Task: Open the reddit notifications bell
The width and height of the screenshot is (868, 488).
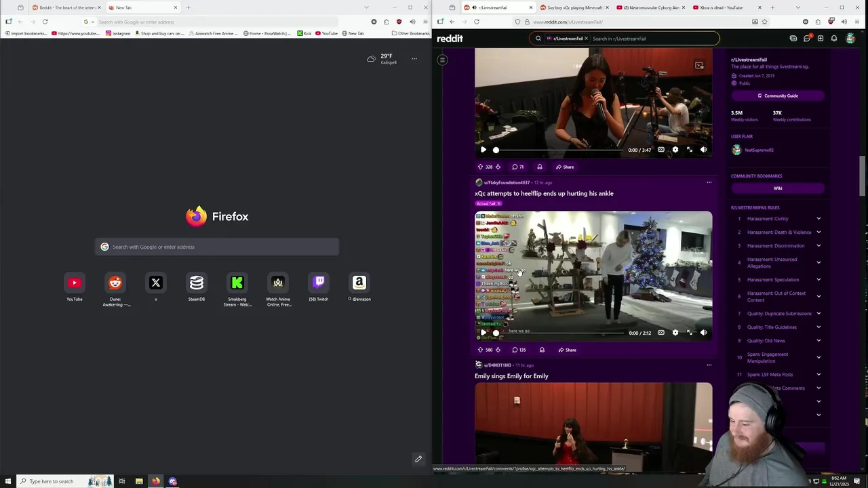Action: coord(834,39)
